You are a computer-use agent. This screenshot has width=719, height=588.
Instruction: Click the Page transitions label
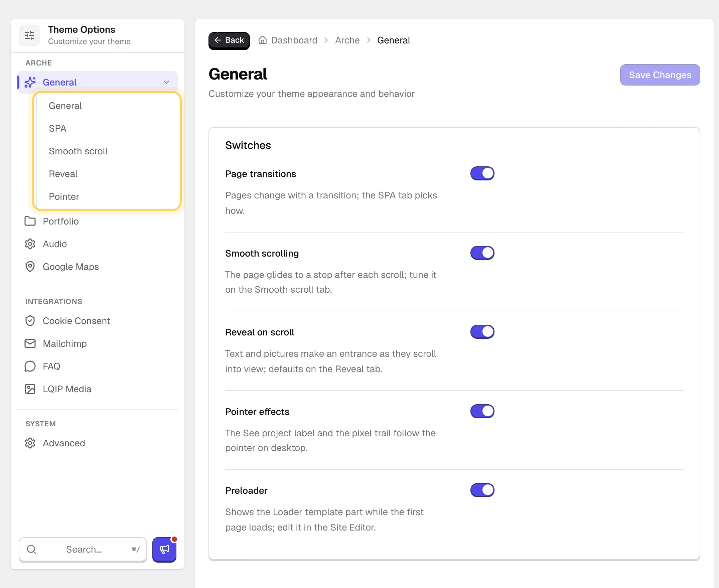point(261,174)
